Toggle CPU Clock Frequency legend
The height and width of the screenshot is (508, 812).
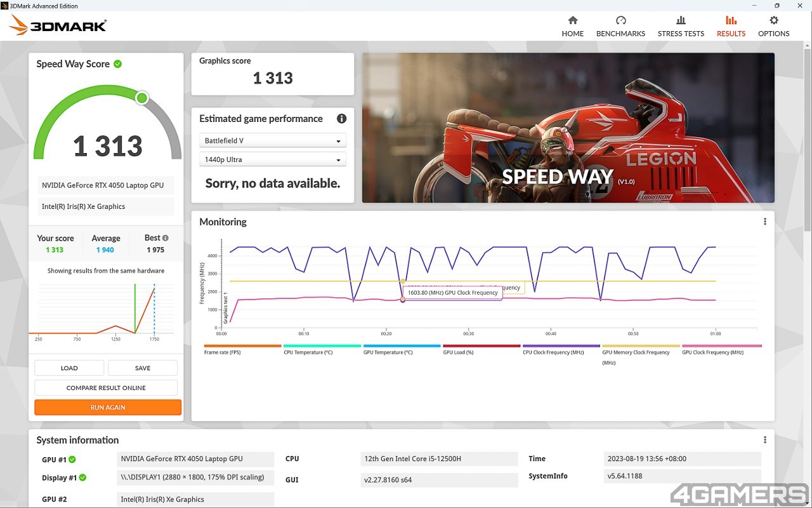click(x=561, y=350)
